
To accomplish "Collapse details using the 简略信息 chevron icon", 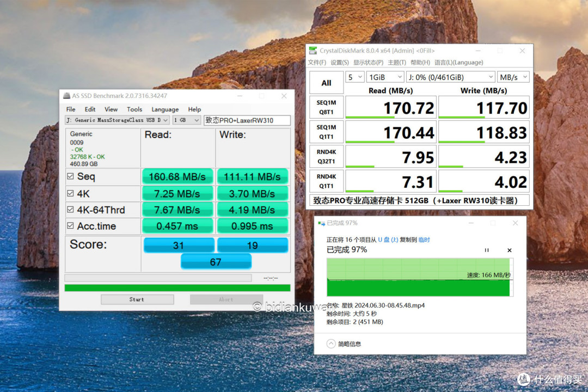I will tap(331, 344).
